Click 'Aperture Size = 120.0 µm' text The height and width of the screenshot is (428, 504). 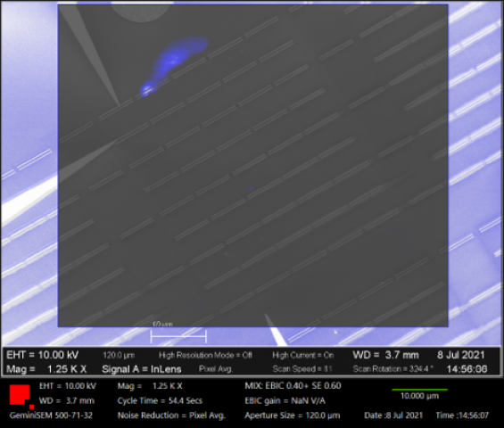[x=293, y=416]
